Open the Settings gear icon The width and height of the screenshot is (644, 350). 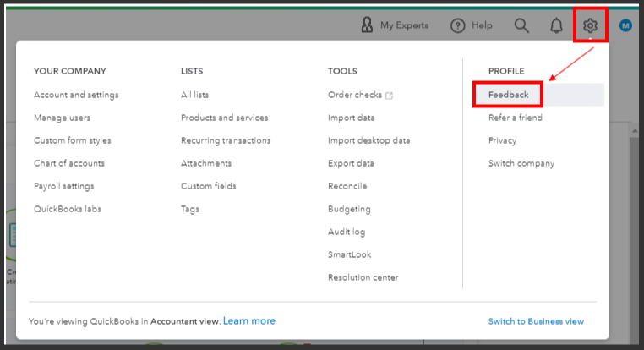pos(590,25)
